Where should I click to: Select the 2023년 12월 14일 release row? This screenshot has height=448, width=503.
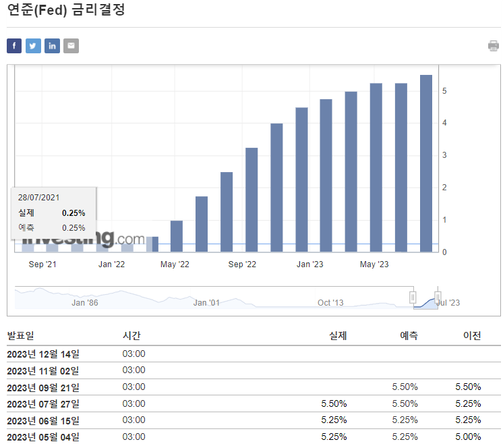point(254,354)
